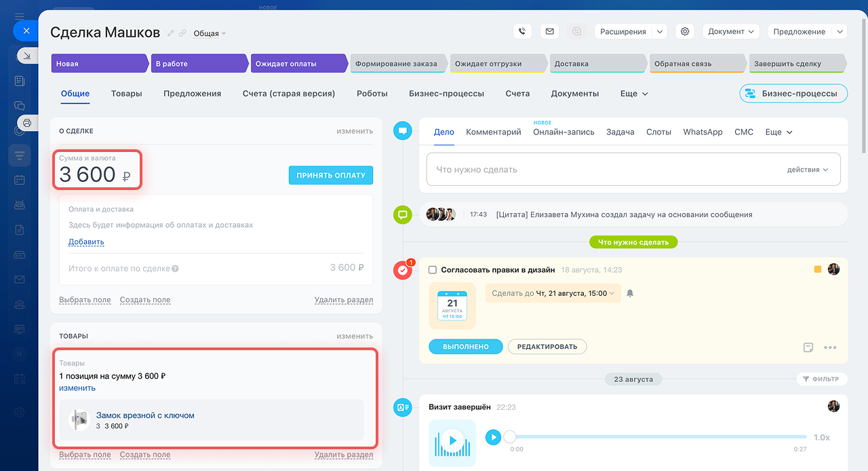Viewport: 868px width, 471px height.
Task: Click the copy link icon beside deal title
Action: [x=182, y=33]
